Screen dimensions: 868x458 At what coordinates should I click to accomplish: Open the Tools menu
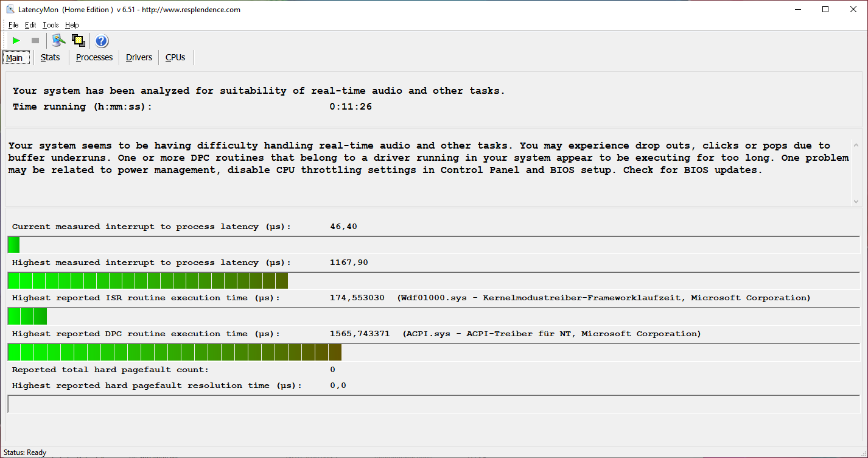tap(51, 25)
